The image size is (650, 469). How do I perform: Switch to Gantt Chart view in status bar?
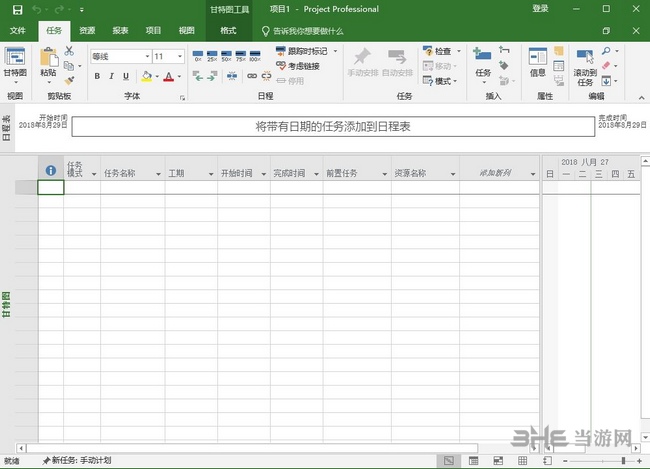pyautogui.click(x=449, y=460)
